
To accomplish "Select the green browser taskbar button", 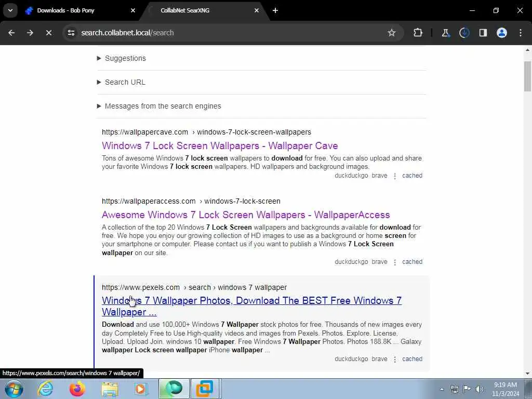I will click(x=174, y=389).
